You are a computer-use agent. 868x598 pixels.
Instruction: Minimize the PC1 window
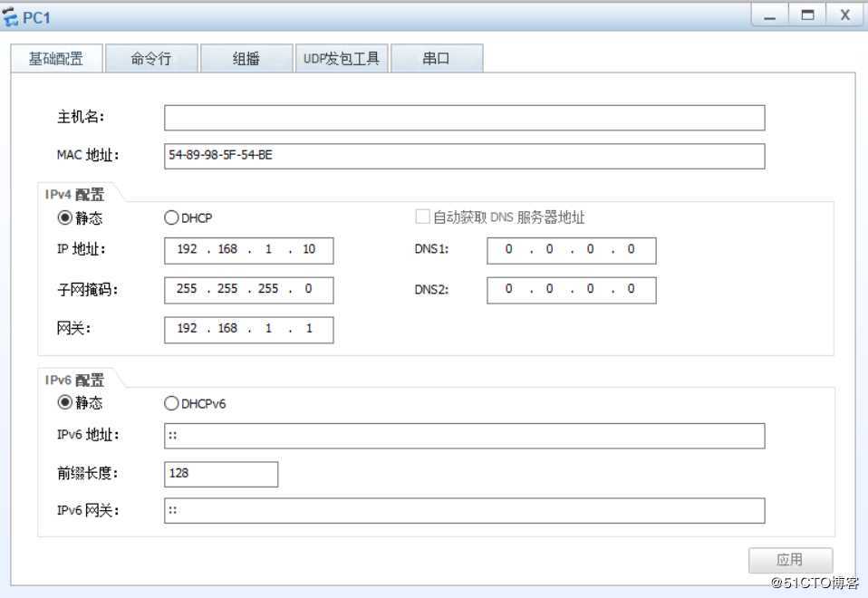[769, 14]
